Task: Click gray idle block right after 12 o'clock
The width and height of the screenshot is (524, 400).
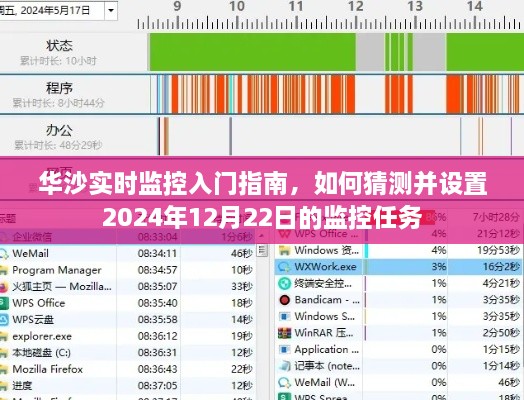Action: [370, 52]
